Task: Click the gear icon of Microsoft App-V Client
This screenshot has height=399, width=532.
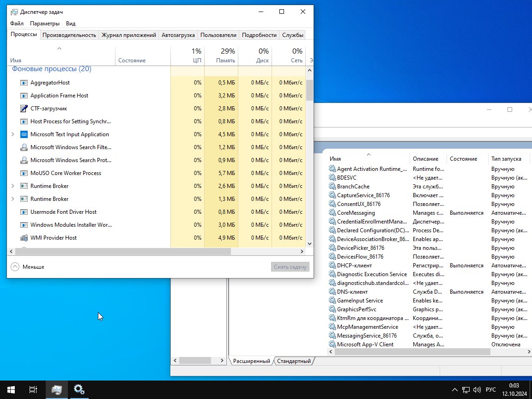Action: [x=332, y=345]
